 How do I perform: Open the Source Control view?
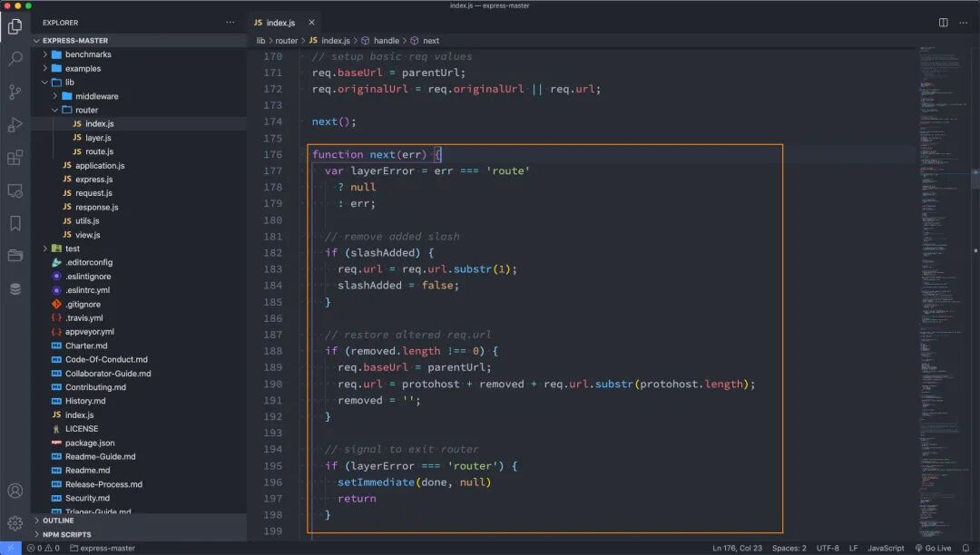15,92
